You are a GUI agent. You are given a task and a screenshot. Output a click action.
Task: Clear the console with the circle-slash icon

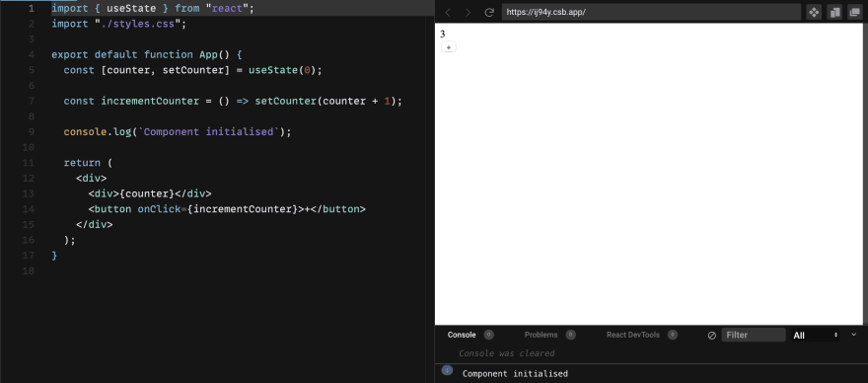pos(712,336)
